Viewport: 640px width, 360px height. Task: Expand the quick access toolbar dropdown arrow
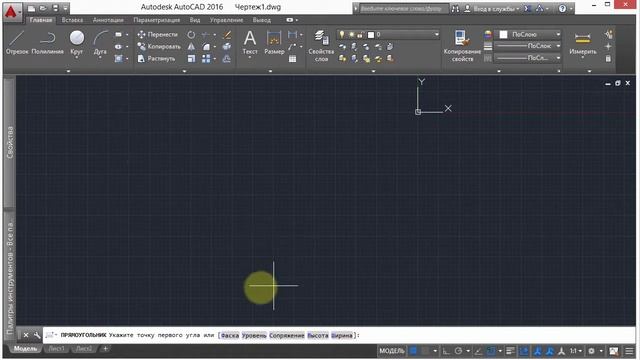tap(65, 8)
